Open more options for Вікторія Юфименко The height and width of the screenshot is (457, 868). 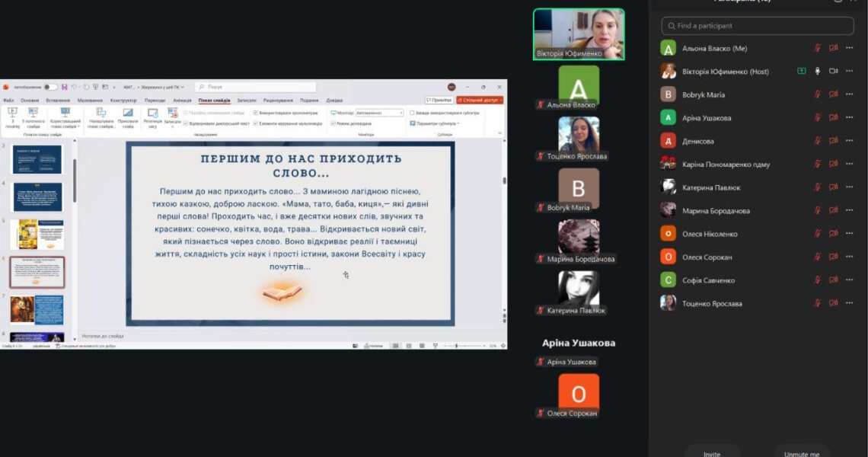[x=849, y=71]
